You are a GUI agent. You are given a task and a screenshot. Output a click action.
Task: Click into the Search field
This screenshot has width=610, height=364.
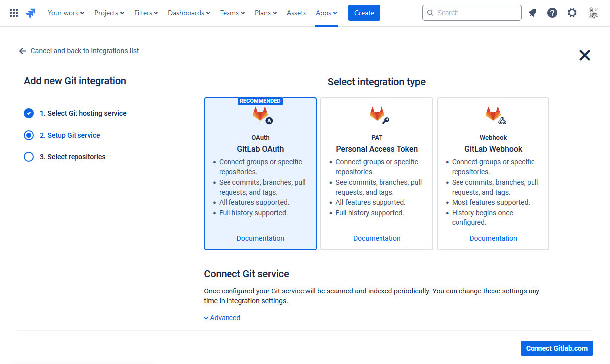472,13
